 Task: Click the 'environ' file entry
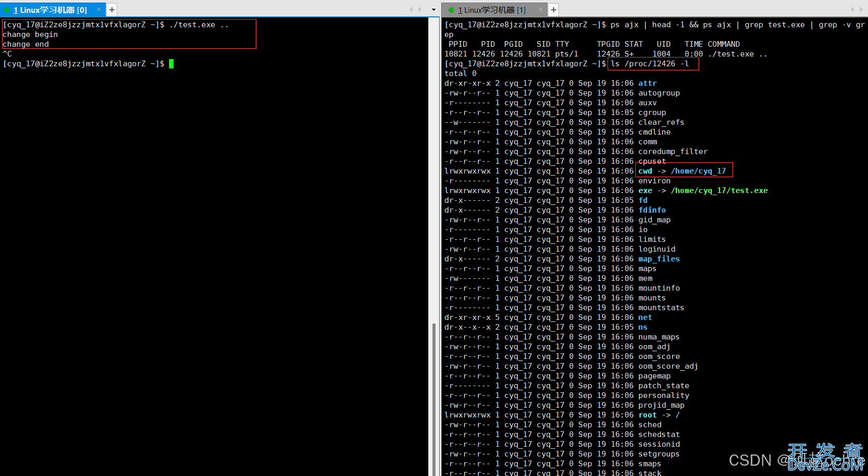coord(654,181)
